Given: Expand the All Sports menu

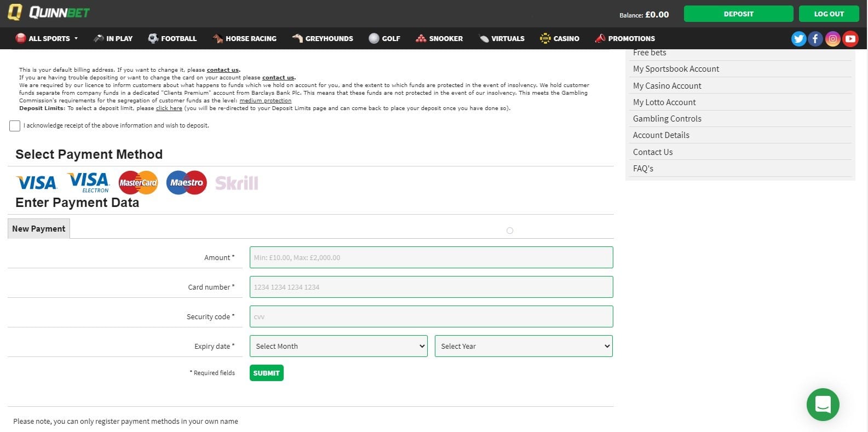Looking at the screenshot, I should coord(48,38).
